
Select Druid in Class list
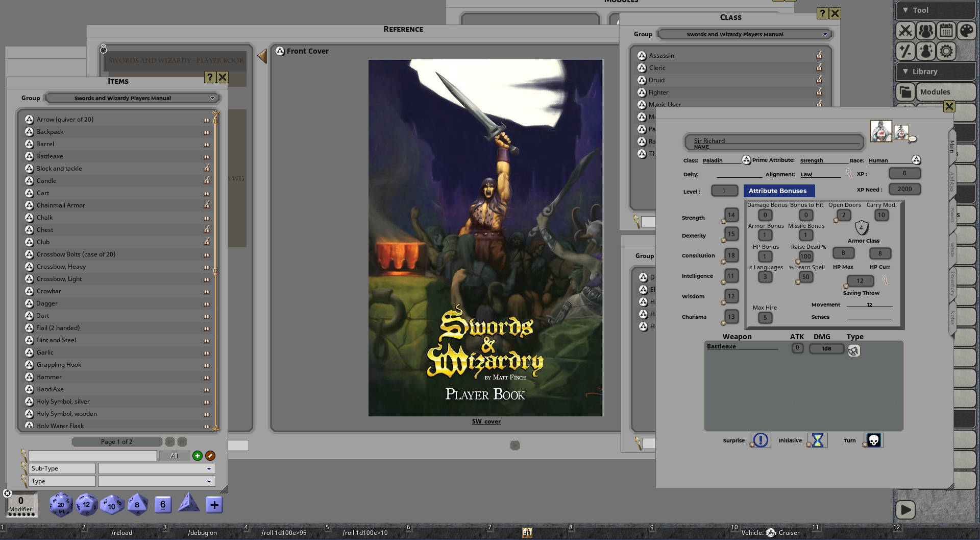(730, 80)
